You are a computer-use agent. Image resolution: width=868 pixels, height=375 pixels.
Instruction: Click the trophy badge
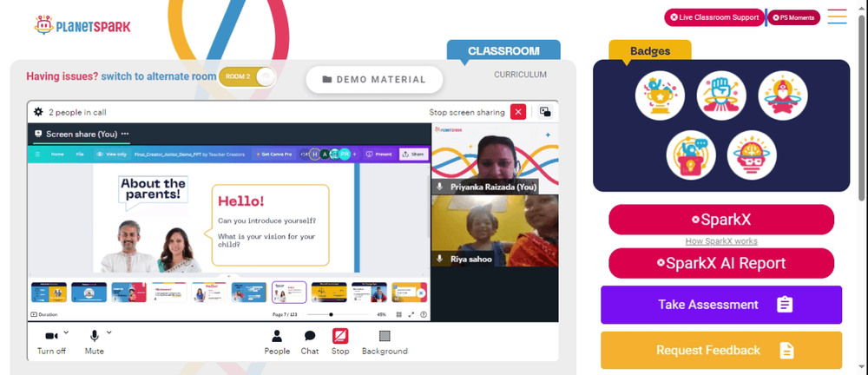pos(660,95)
